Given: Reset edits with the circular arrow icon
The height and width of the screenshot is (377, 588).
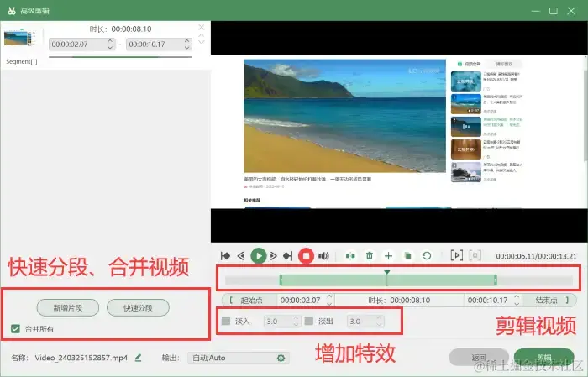Looking at the screenshot, I should pos(427,256).
